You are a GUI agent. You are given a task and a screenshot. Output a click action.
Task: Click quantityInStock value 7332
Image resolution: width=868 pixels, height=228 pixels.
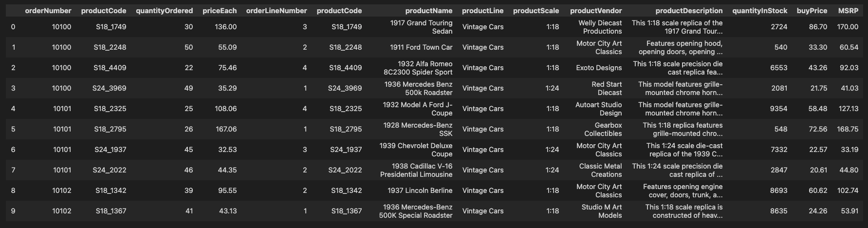click(779, 150)
